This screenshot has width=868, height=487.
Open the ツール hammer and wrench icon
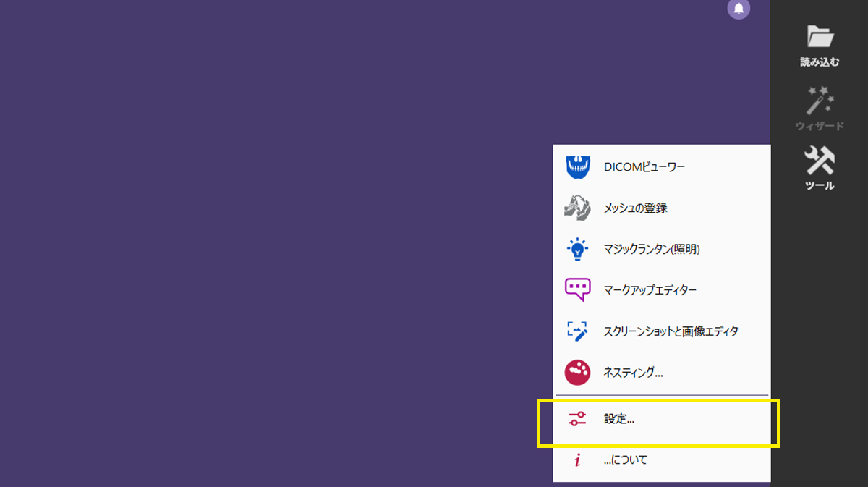[820, 160]
